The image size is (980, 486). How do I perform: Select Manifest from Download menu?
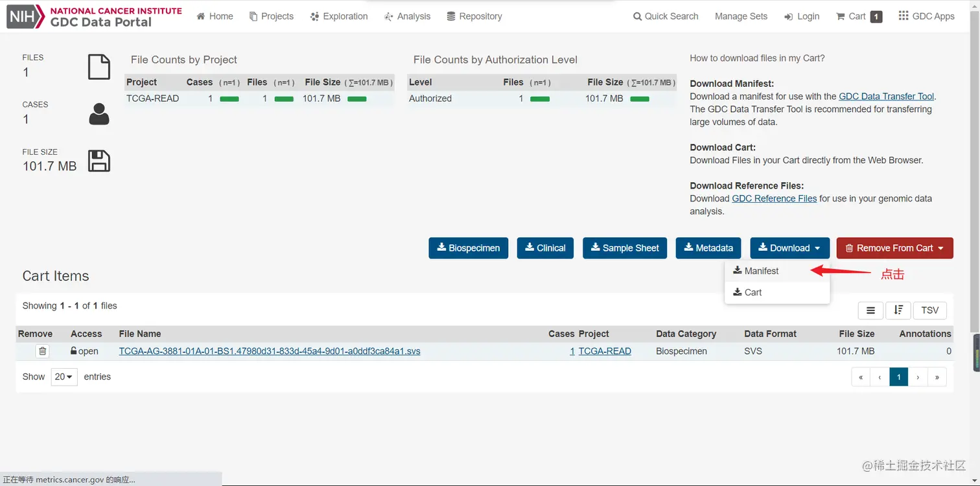(x=777, y=271)
